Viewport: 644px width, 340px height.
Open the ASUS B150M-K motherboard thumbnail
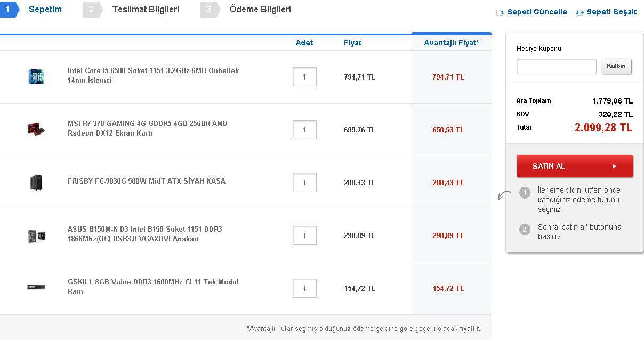[x=36, y=235]
